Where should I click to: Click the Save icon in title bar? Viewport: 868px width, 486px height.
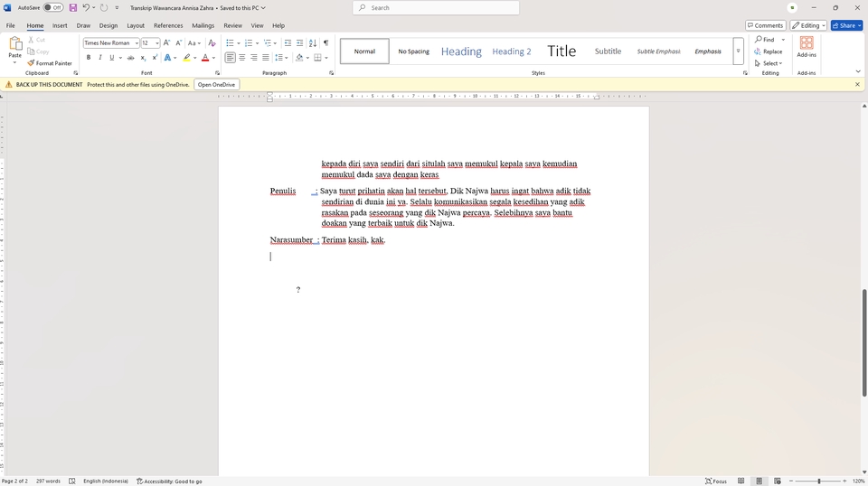click(73, 8)
